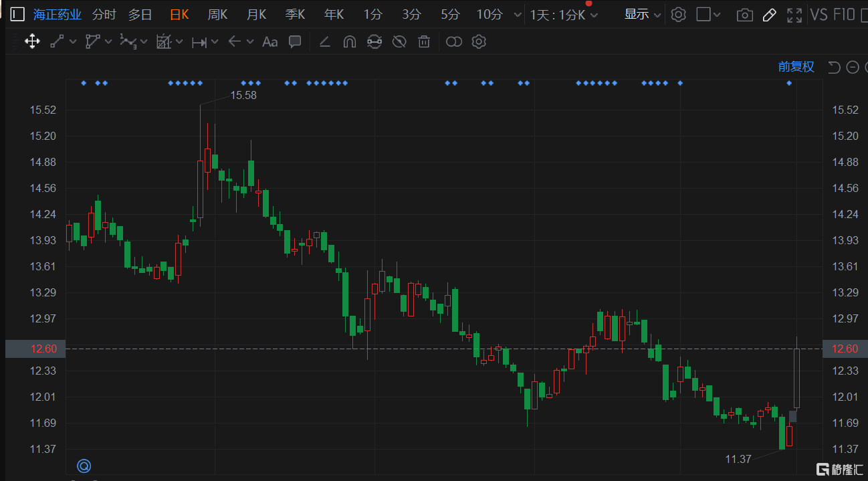
Task: Add a comment bubble note
Action: pyautogui.click(x=295, y=42)
